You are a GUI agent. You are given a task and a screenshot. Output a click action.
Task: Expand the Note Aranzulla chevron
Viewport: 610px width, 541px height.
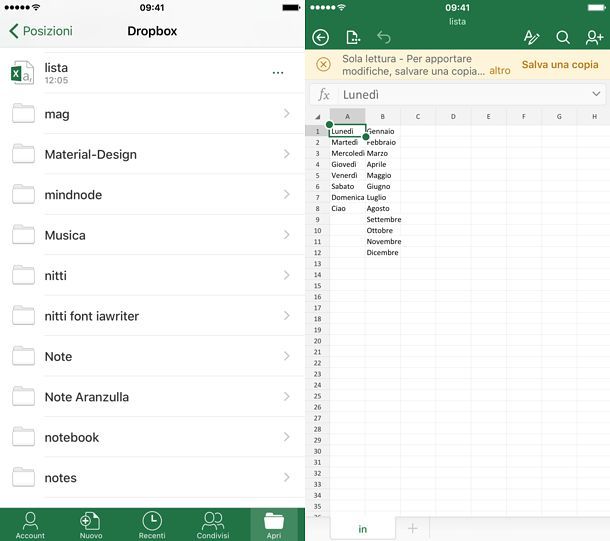point(287,397)
